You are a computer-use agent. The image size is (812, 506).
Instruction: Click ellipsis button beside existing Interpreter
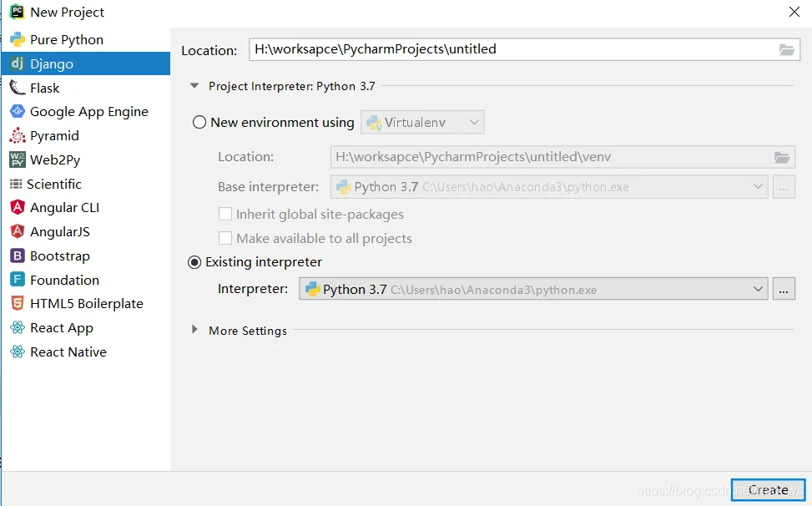point(784,289)
